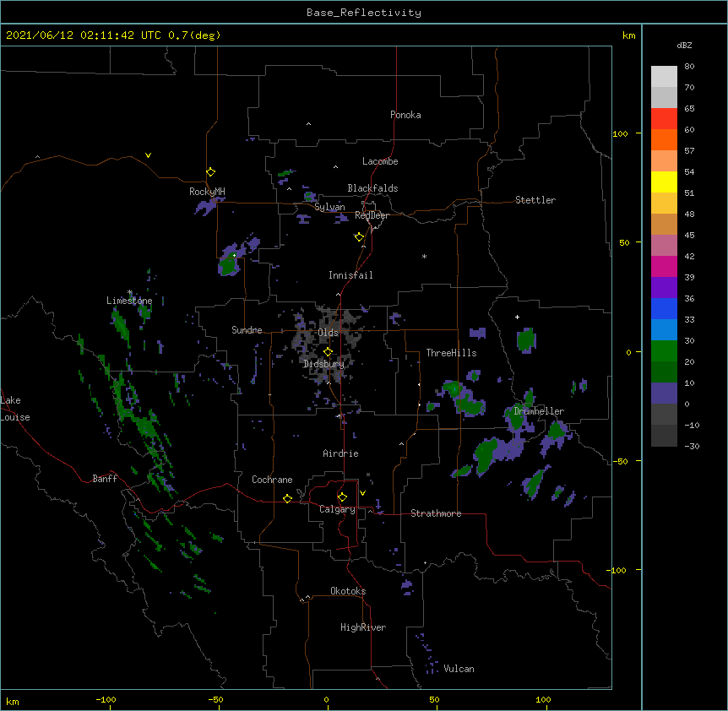Viewport: 728px width, 711px height.
Task: Select the Cochrane label
Action: tap(272, 480)
